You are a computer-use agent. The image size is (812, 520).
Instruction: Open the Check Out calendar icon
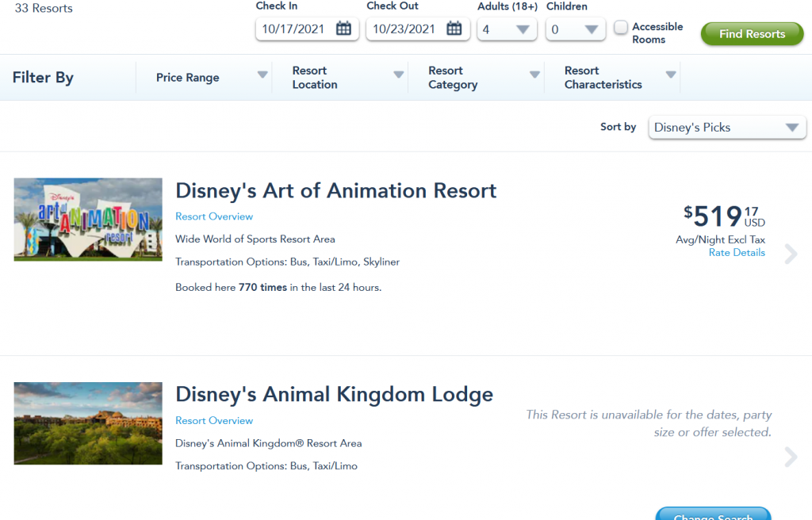(454, 29)
